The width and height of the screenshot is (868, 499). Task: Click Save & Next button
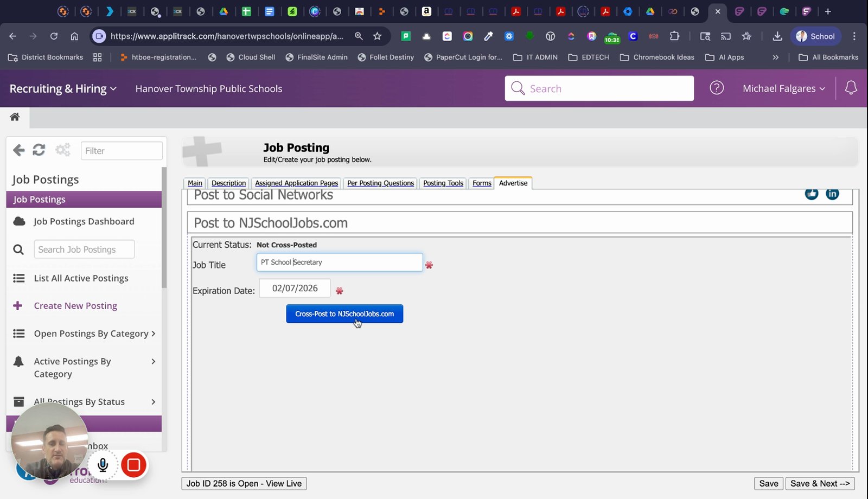(820, 483)
